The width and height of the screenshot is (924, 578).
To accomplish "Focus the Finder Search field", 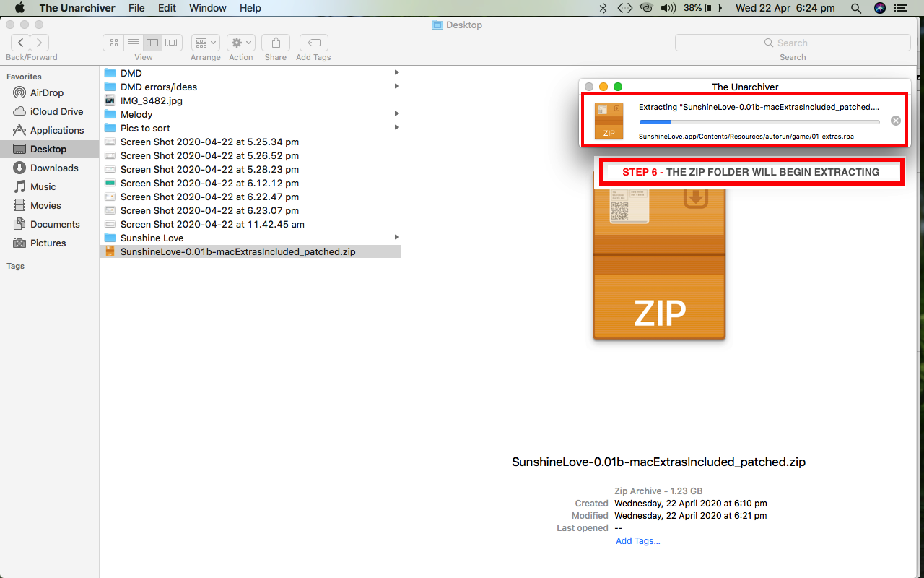I will (x=793, y=43).
